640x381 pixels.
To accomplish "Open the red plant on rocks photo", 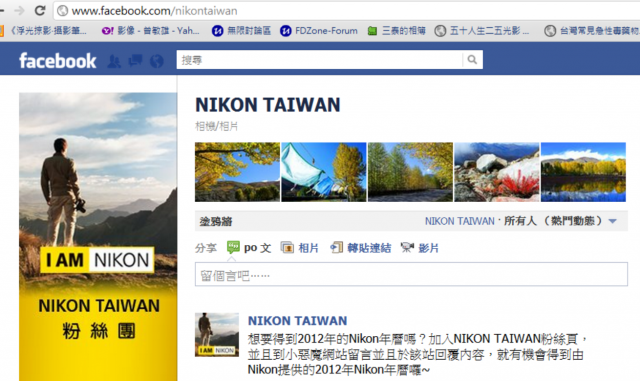I will click(x=497, y=172).
